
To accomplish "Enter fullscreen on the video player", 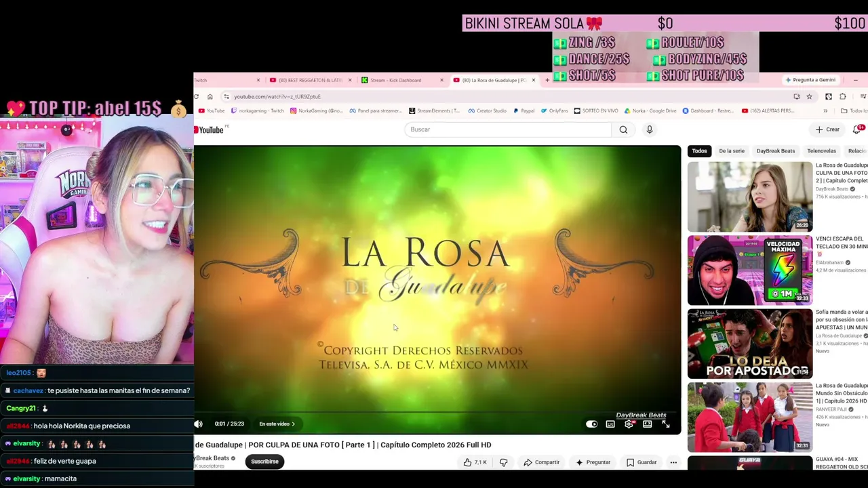I will coord(666,424).
